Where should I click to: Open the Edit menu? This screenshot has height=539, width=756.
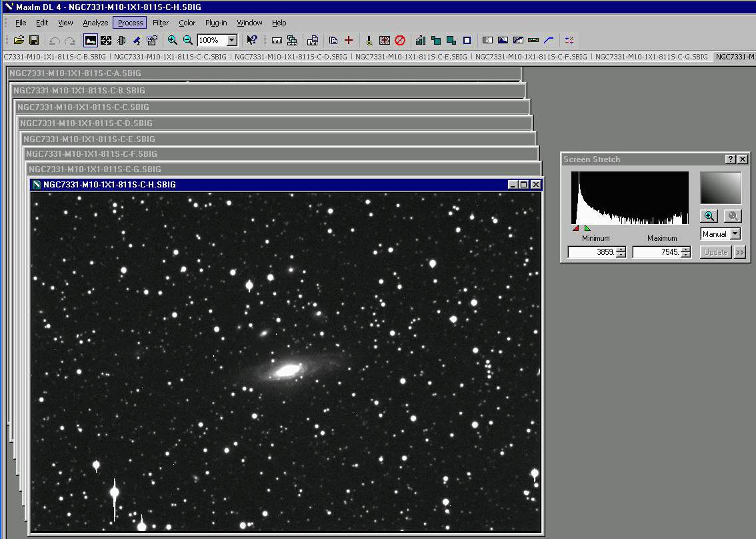pyautogui.click(x=42, y=23)
